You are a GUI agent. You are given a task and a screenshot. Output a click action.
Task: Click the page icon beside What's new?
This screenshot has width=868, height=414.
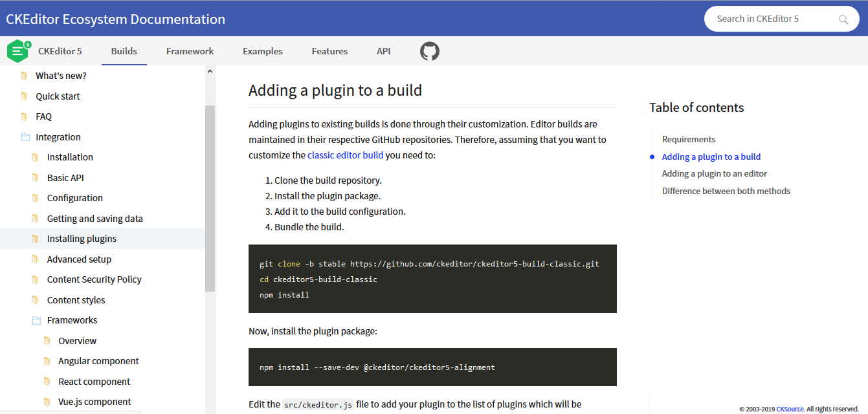pyautogui.click(x=25, y=76)
